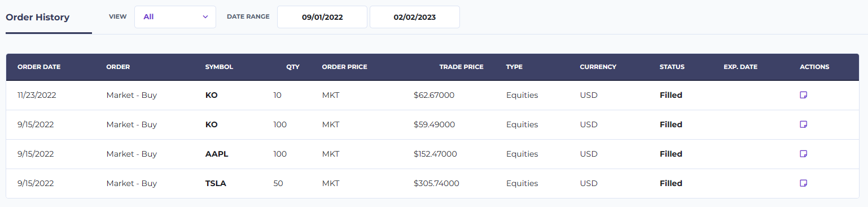Viewport: 868px width, 207px height.
Task: Open note icon for AAPL order row
Action: click(x=804, y=154)
